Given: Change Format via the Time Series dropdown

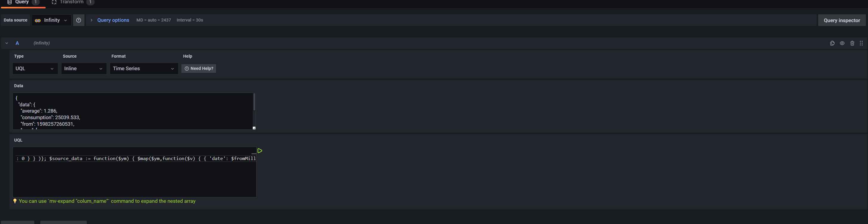Looking at the screenshot, I should tap(144, 68).
